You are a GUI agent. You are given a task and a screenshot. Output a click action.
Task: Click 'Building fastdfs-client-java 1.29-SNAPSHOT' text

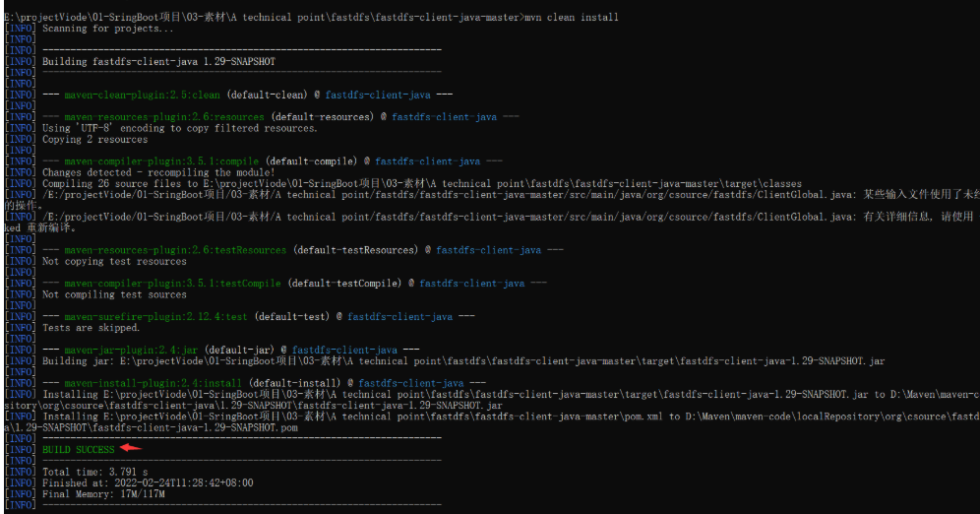158,62
